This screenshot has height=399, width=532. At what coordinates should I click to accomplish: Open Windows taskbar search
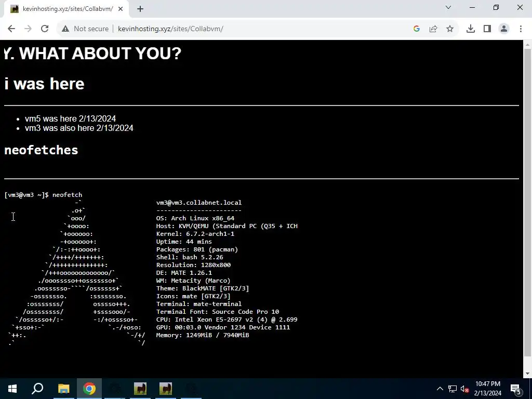(x=37, y=389)
